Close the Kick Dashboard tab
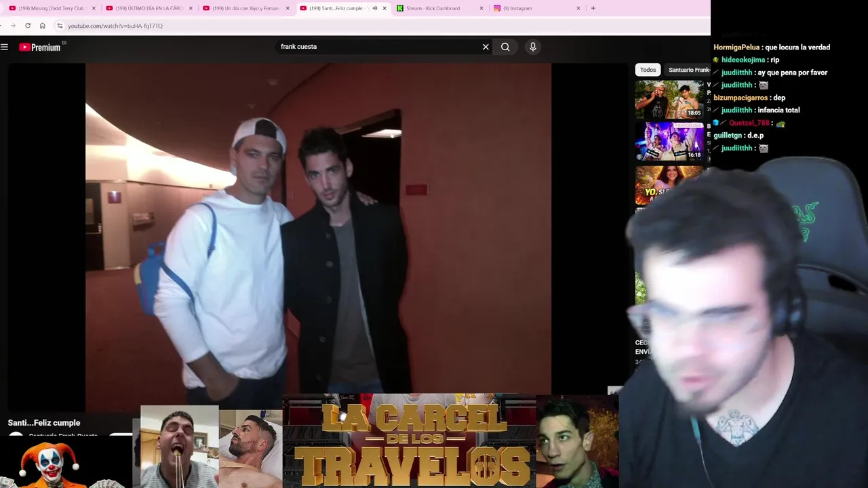Screen dimensions: 868x488 pyautogui.click(x=481, y=8)
